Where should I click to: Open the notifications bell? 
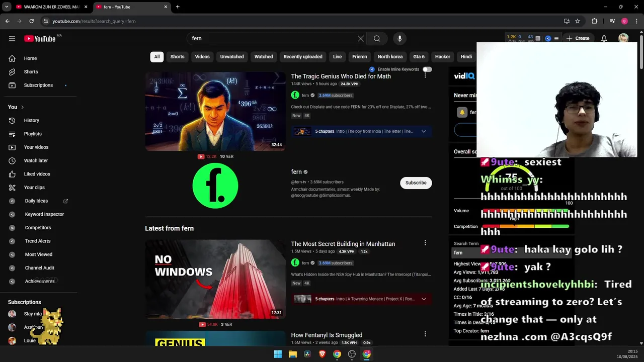point(604,38)
